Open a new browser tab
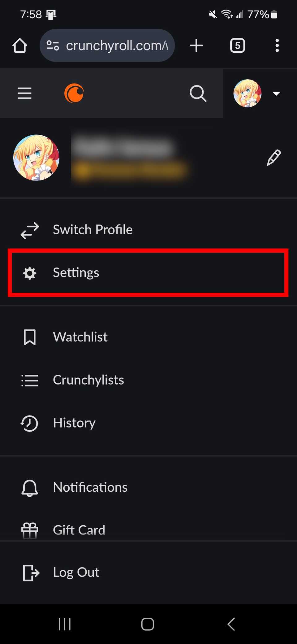 tap(196, 45)
